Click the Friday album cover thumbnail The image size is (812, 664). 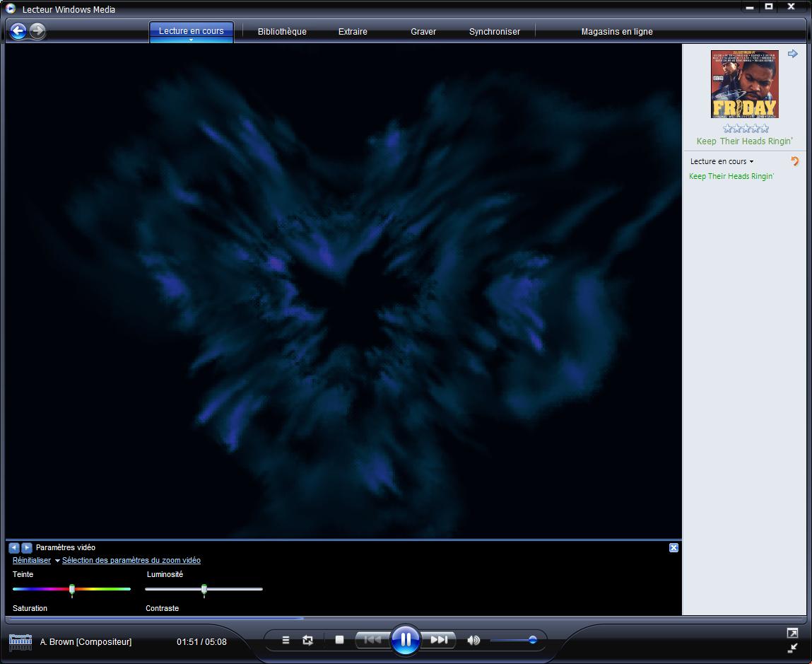[745, 84]
